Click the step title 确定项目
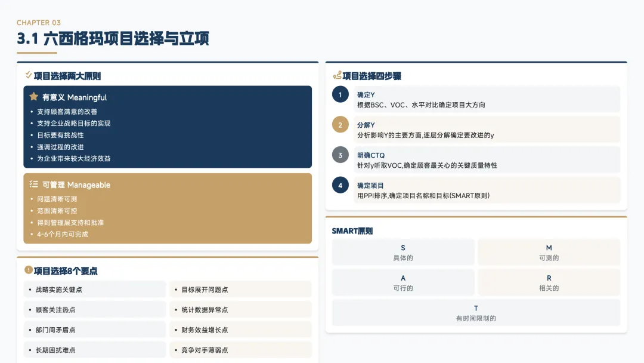This screenshot has height=363, width=644. point(370,186)
